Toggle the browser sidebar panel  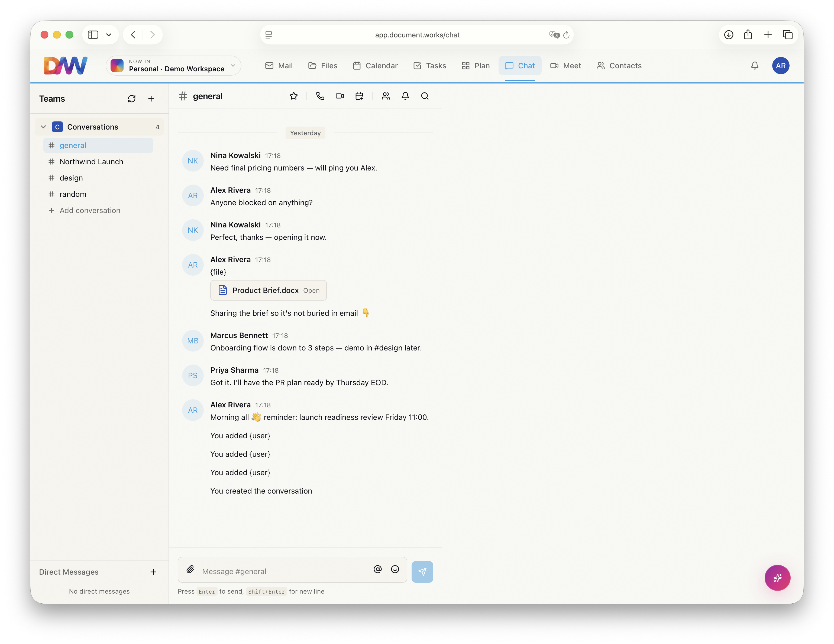pyautogui.click(x=93, y=35)
